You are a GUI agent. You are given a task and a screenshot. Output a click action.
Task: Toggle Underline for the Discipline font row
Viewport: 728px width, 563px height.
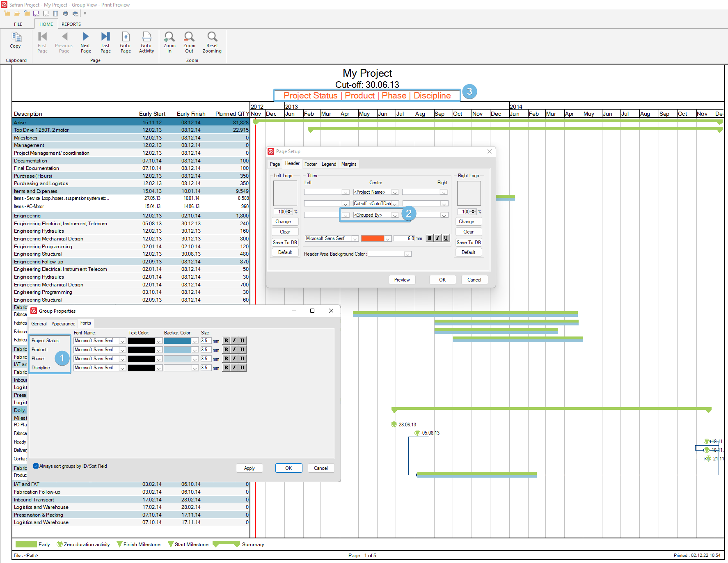[x=243, y=368]
